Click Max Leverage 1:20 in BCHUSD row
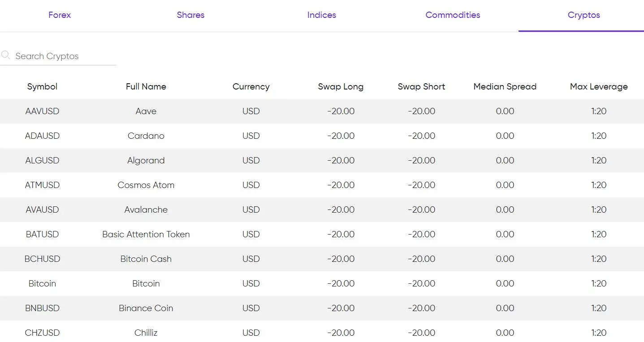 tap(599, 259)
